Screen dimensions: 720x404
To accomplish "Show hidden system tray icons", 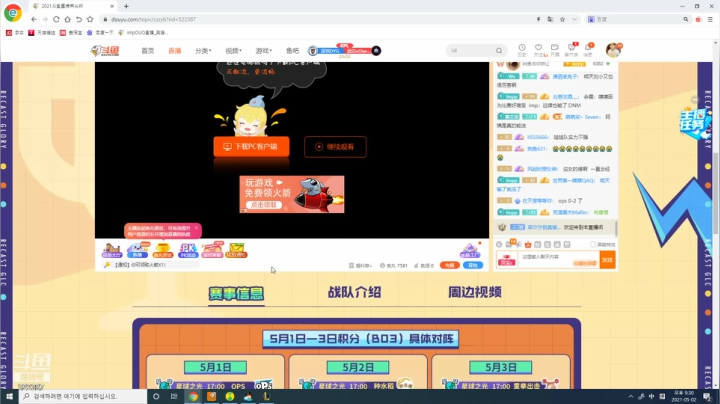I will tap(630, 396).
